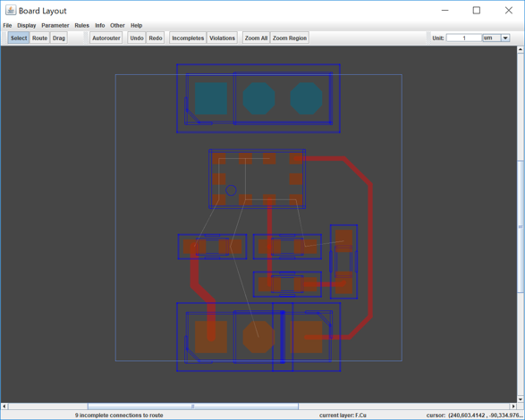The width and height of the screenshot is (525, 420).
Task: Show Violations on the board
Action: tap(222, 38)
